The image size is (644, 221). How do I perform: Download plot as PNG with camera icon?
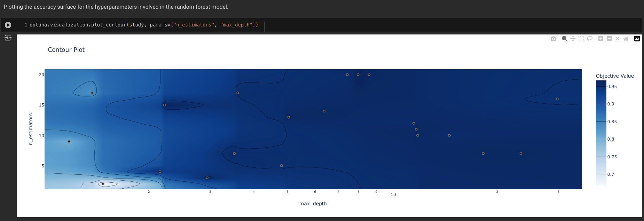553,39
